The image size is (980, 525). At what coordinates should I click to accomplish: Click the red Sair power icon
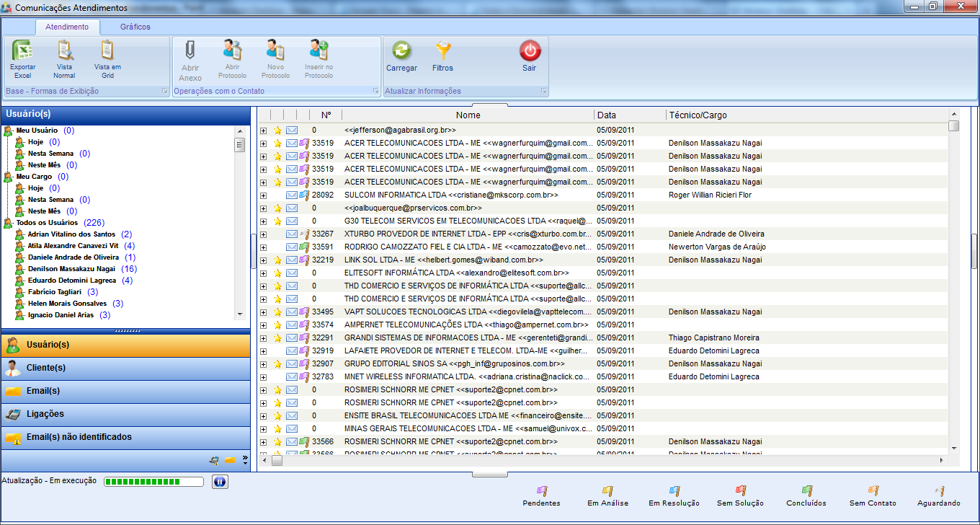[530, 52]
